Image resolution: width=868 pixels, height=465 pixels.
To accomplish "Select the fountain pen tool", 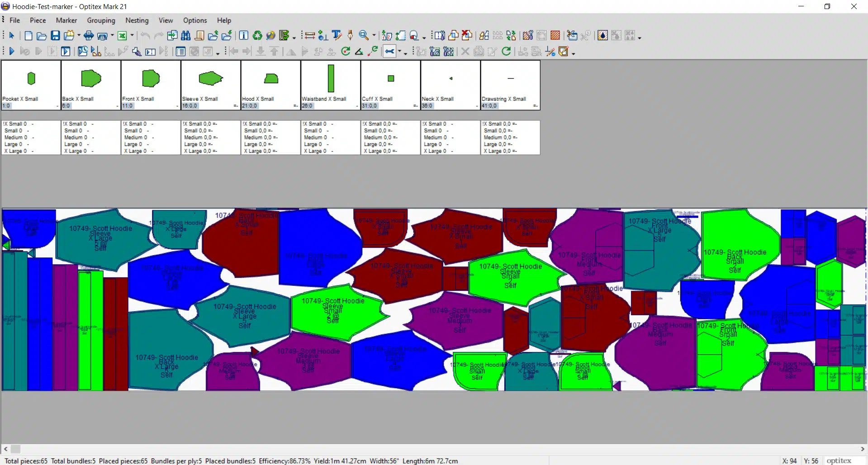I will click(350, 36).
